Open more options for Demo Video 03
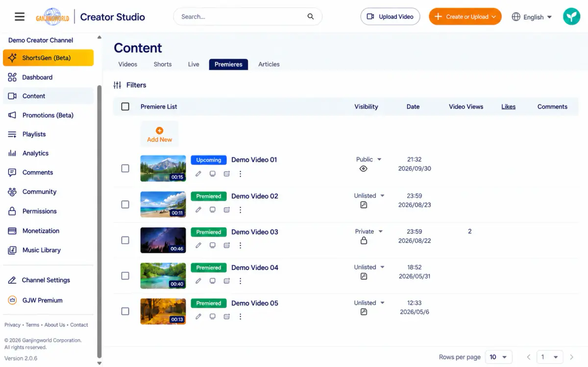Viewport: 588px width, 367px height. (x=240, y=245)
